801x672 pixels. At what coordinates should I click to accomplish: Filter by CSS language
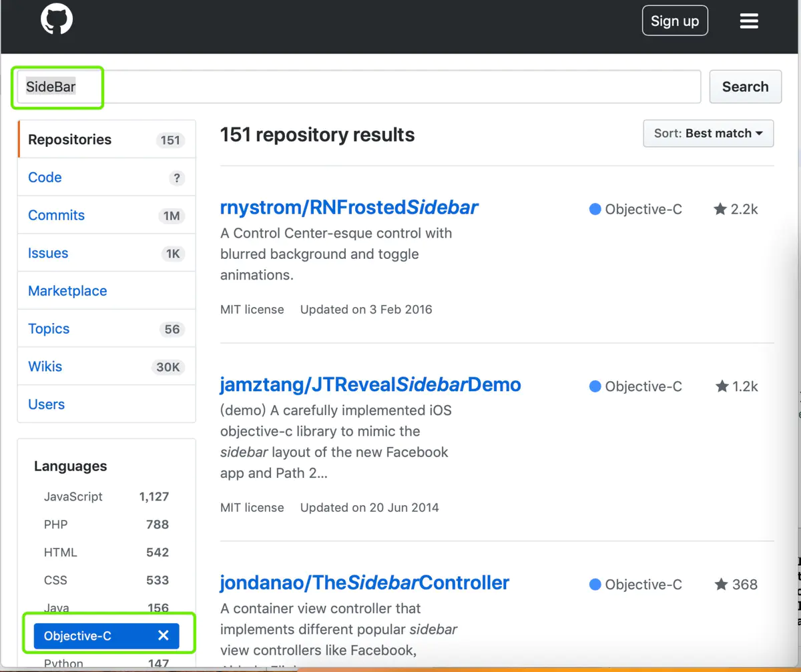[x=106, y=580]
